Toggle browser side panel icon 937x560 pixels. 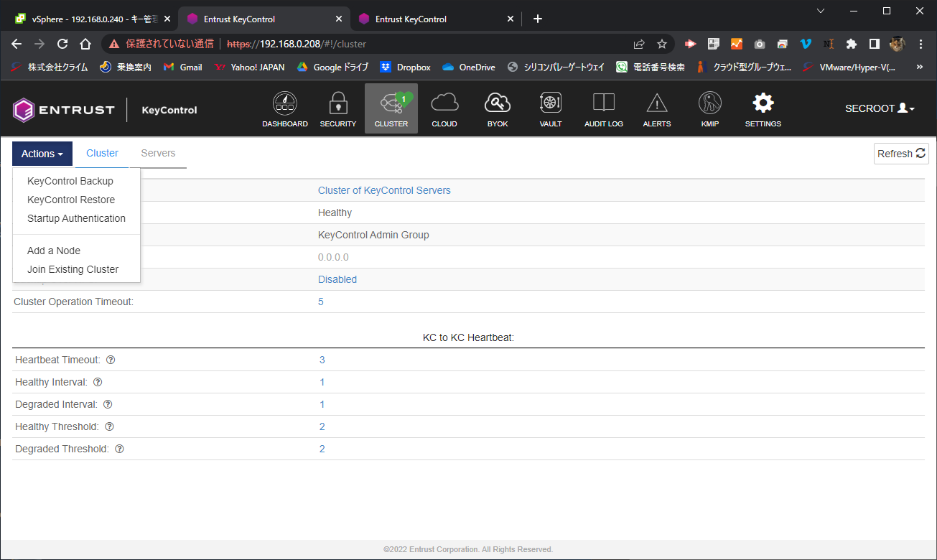coord(874,44)
